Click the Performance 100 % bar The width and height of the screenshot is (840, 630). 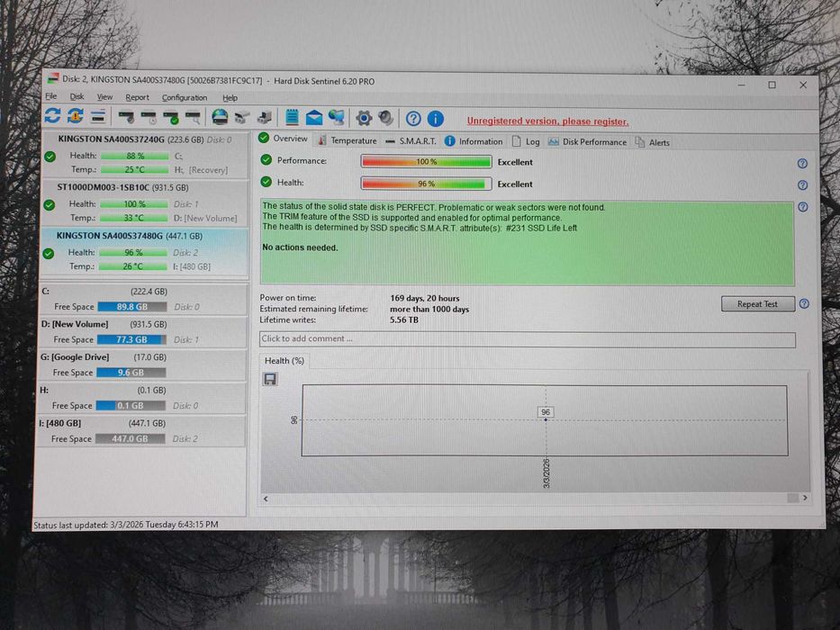[427, 162]
